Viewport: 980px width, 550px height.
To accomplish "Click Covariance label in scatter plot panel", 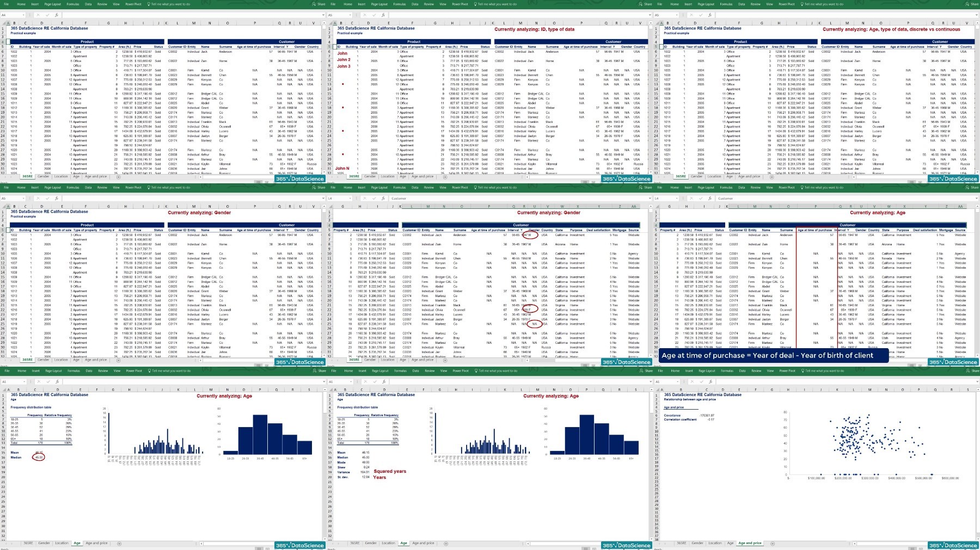I will (x=672, y=415).
